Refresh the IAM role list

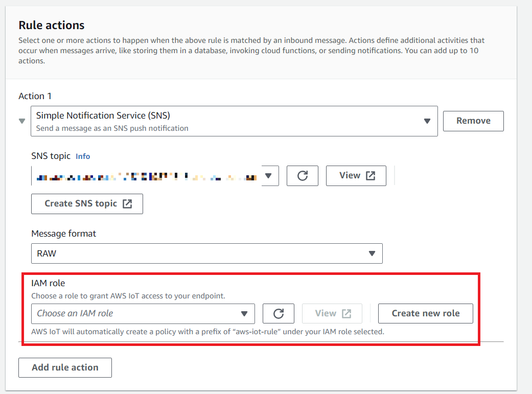pyautogui.click(x=279, y=314)
